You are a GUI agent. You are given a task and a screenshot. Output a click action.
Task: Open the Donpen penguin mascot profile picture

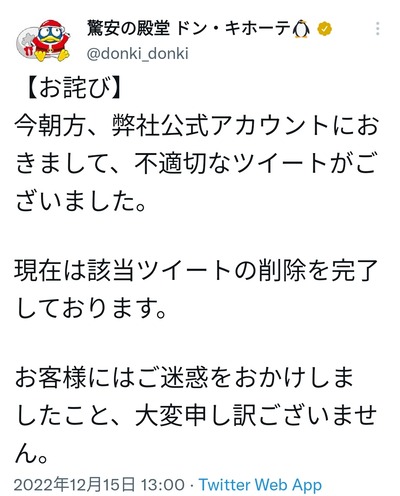coord(43,41)
